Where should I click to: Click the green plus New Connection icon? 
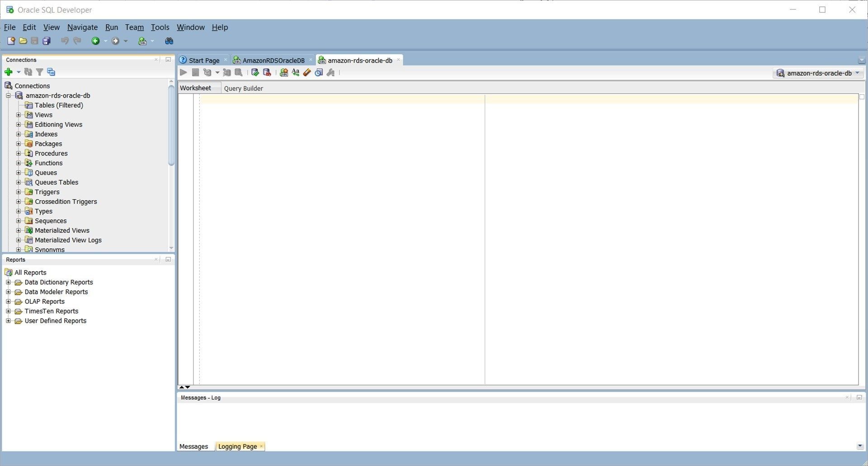(x=9, y=72)
